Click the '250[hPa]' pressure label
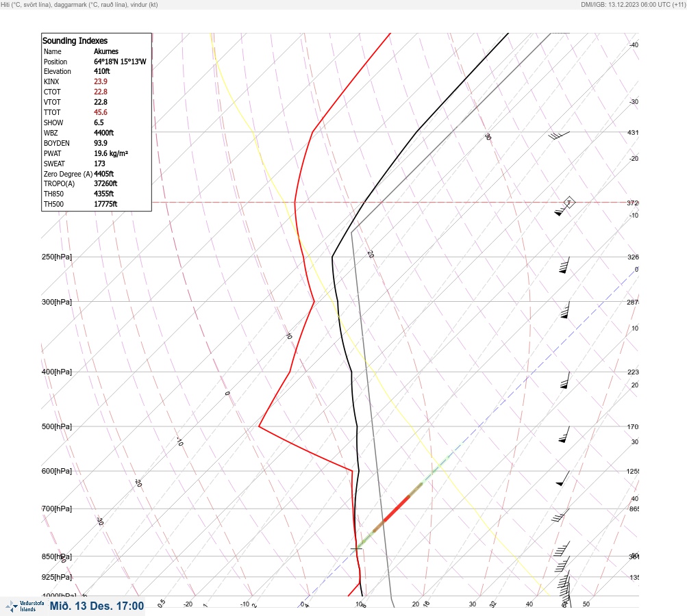 click(x=57, y=257)
